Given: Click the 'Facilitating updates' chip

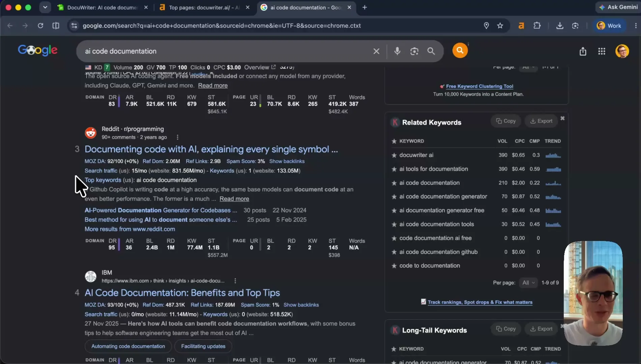Looking at the screenshot, I should click(203, 346).
